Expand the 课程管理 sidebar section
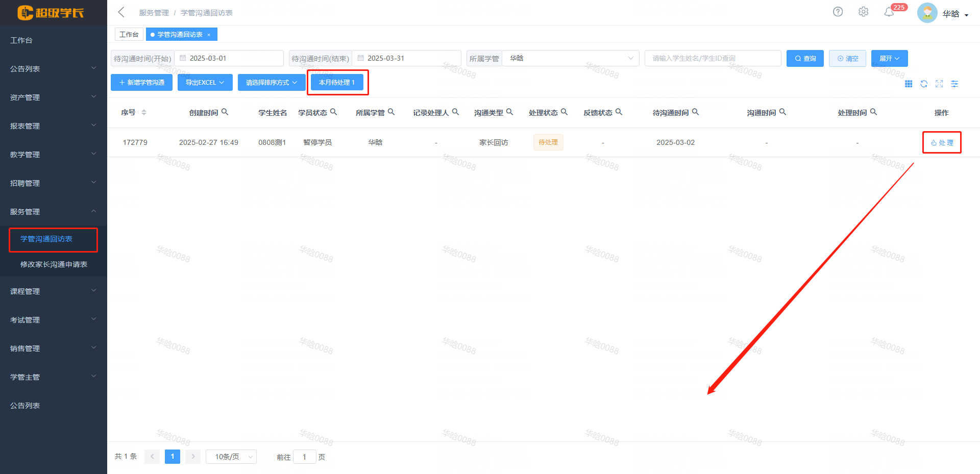 tap(25, 291)
